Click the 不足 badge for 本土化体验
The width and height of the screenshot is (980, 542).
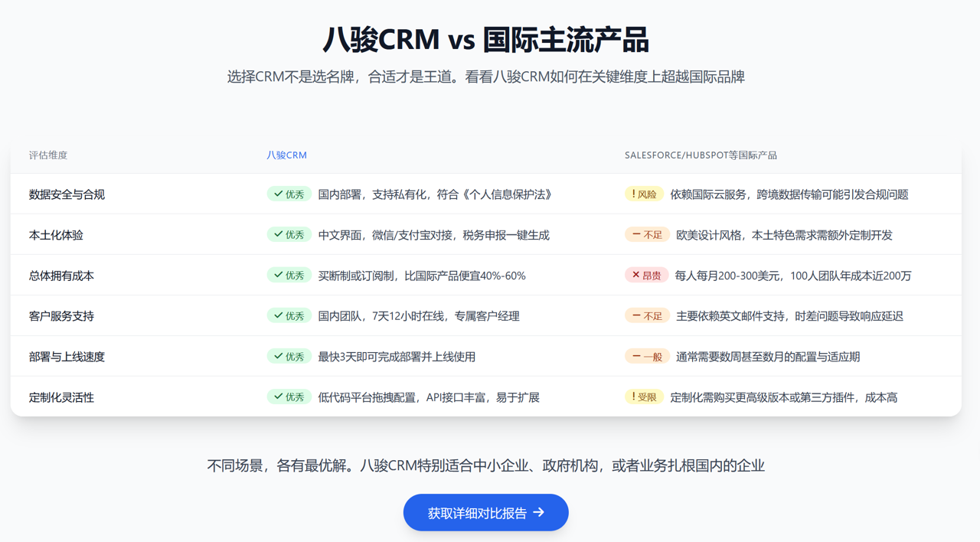pos(647,234)
